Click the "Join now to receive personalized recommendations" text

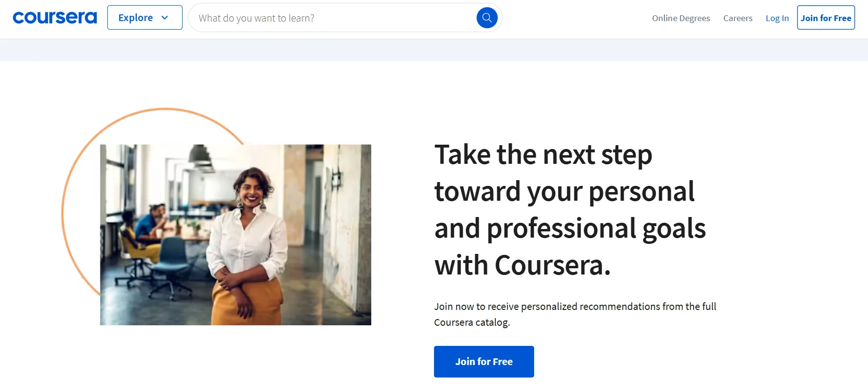click(x=575, y=307)
